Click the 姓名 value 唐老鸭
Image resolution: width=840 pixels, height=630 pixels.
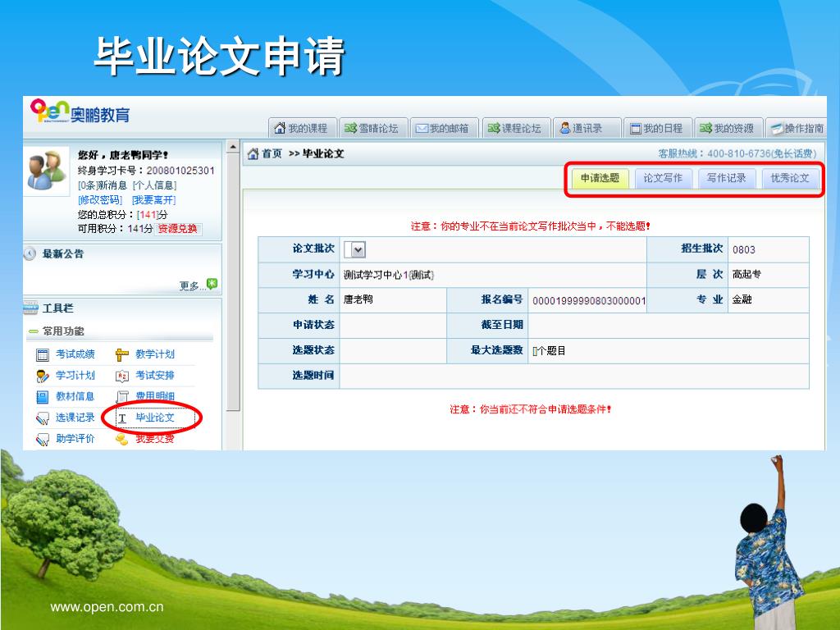(x=358, y=299)
